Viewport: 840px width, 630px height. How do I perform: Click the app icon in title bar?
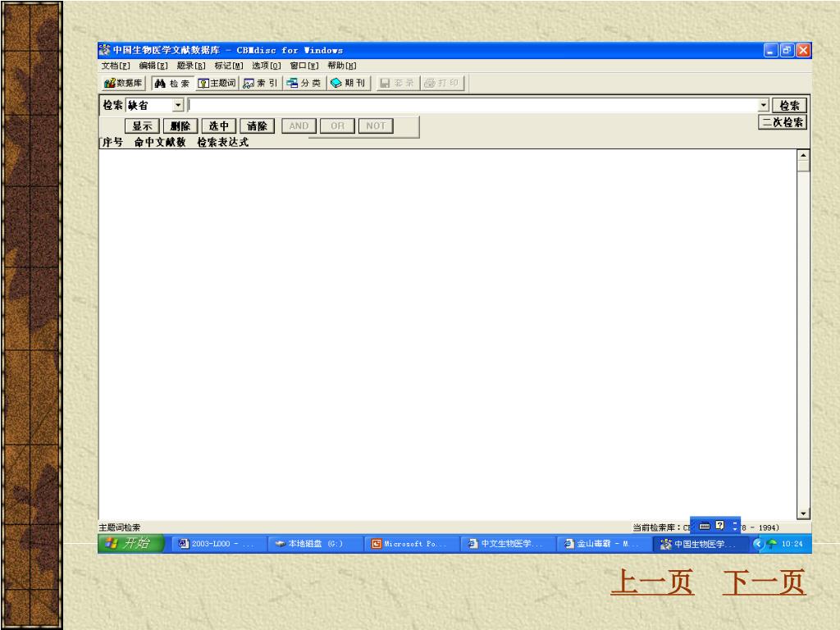pyautogui.click(x=104, y=50)
